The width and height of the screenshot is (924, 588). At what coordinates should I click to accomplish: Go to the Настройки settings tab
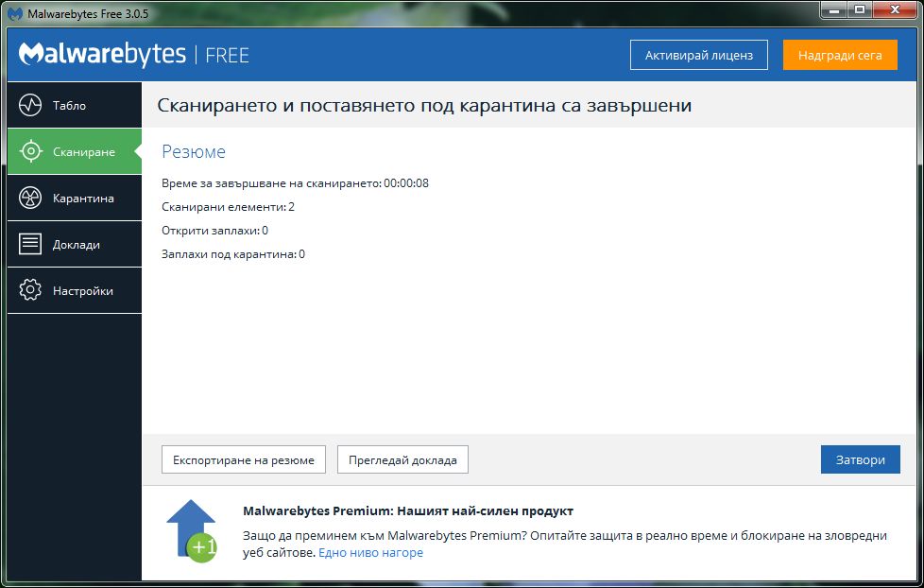coord(75,290)
